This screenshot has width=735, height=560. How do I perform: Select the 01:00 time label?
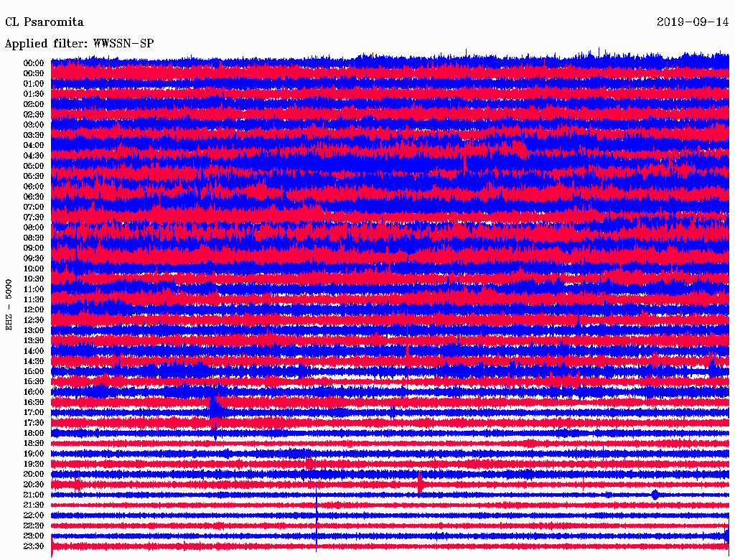(x=34, y=83)
